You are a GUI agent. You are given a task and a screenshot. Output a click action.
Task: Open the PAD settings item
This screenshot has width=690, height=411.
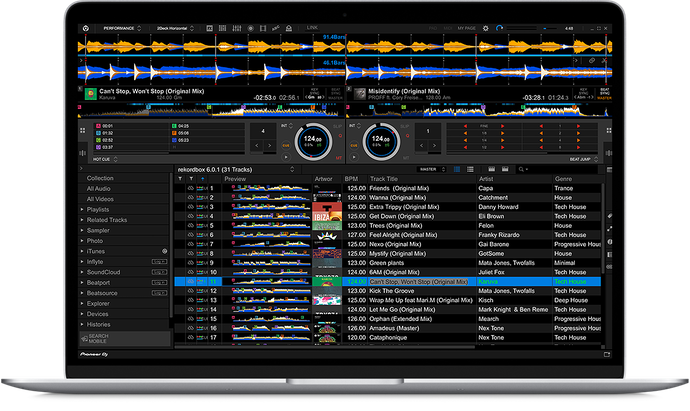[x=433, y=28]
